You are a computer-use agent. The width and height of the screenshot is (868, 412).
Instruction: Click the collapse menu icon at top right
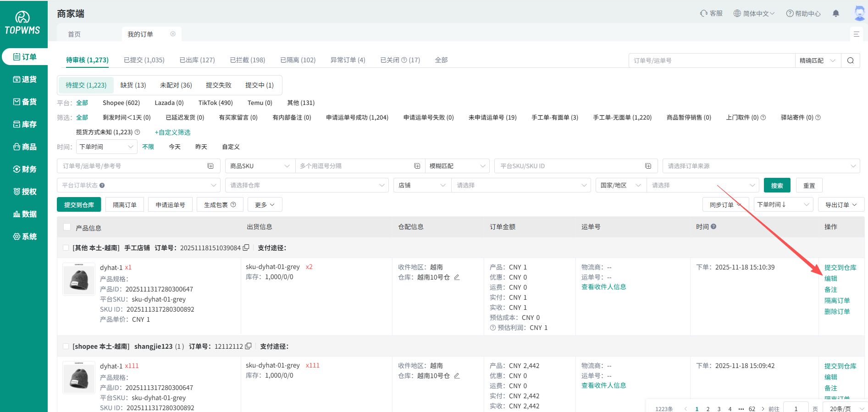click(856, 34)
